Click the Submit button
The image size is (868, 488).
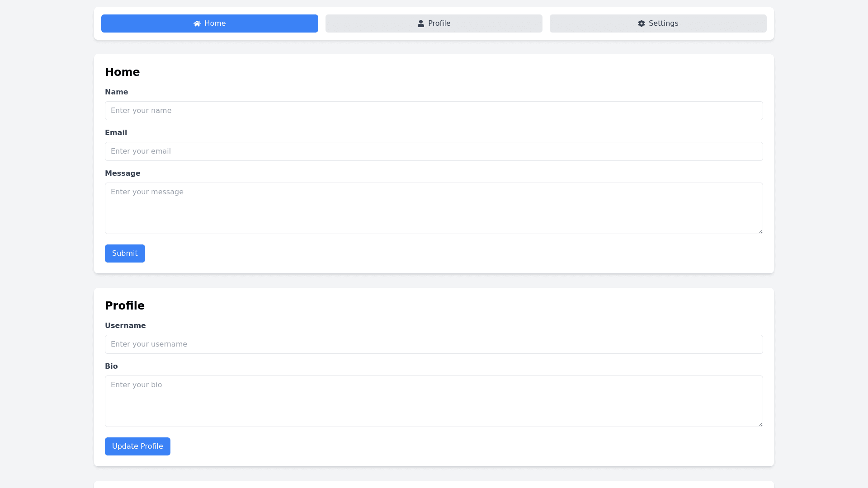pyautogui.click(x=125, y=253)
